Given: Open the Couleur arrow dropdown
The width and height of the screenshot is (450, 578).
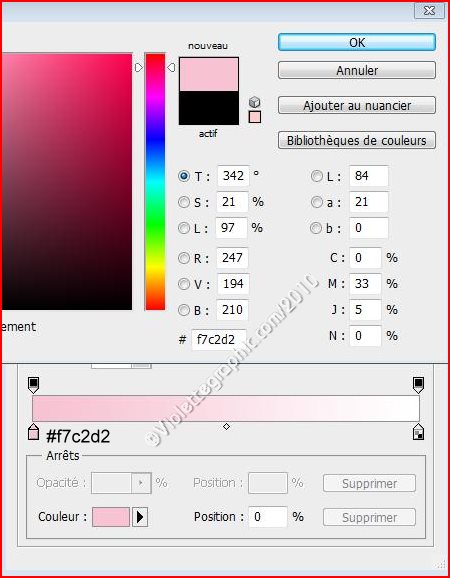Looking at the screenshot, I should pyautogui.click(x=140, y=517).
